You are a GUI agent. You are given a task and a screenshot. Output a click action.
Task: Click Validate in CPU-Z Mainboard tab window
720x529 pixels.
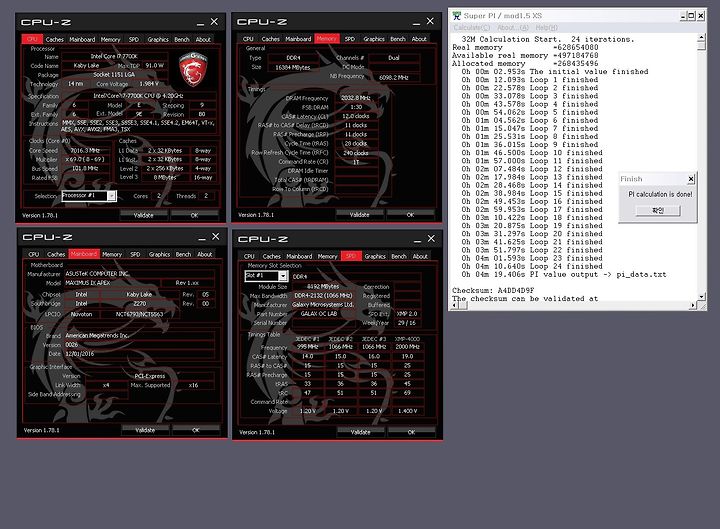(x=145, y=430)
